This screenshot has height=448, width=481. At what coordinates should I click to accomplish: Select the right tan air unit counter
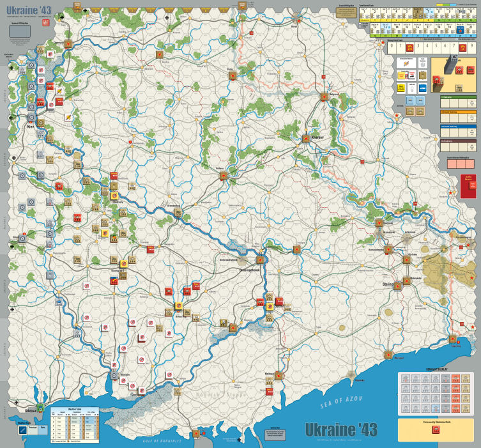click(420, 111)
